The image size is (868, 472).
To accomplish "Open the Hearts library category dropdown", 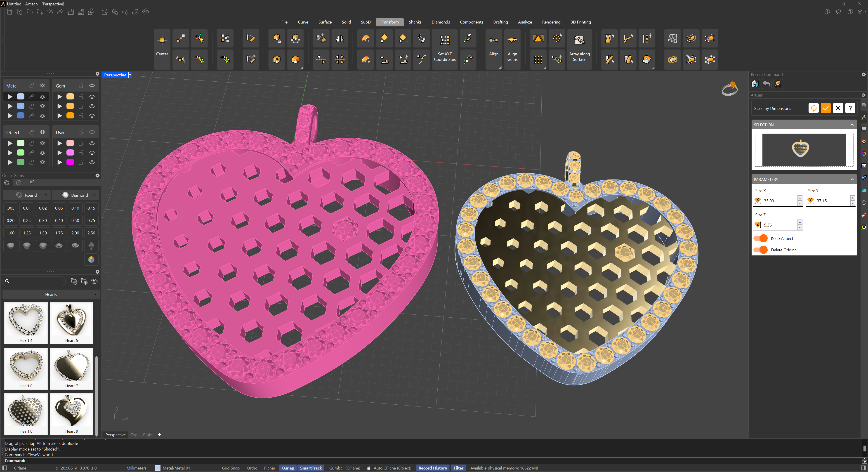I will click(51, 295).
